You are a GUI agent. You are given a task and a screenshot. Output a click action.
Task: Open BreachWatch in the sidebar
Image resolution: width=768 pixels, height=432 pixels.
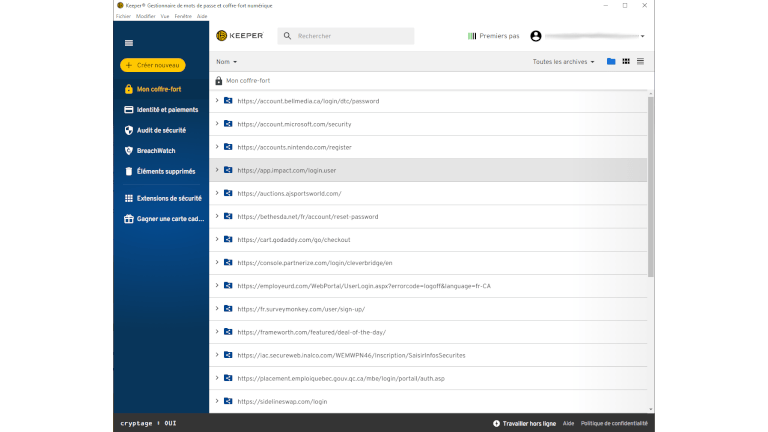155,150
